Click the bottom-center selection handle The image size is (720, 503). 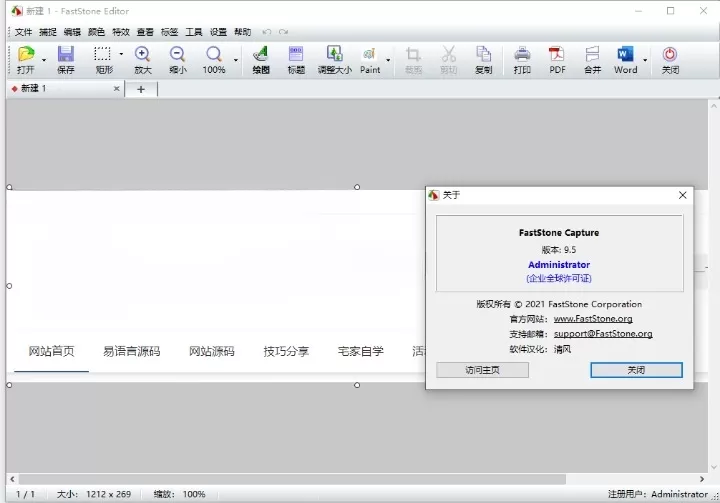[x=357, y=385]
